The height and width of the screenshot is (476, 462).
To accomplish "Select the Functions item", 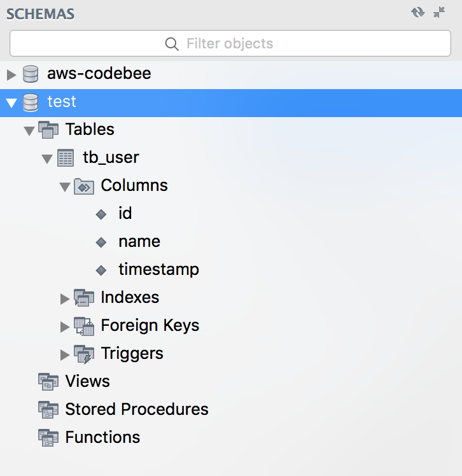I will coord(102,438).
